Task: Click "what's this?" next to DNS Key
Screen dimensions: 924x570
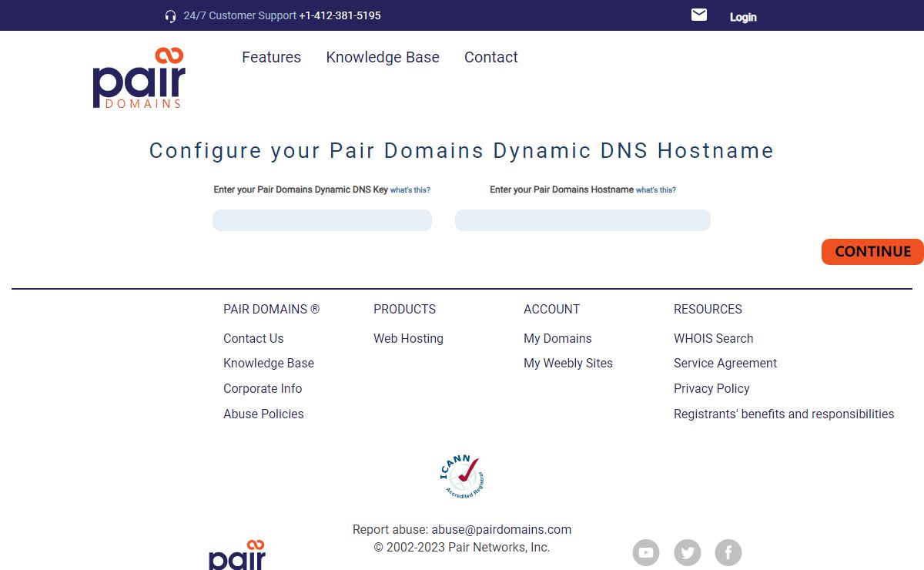Action: (x=410, y=189)
